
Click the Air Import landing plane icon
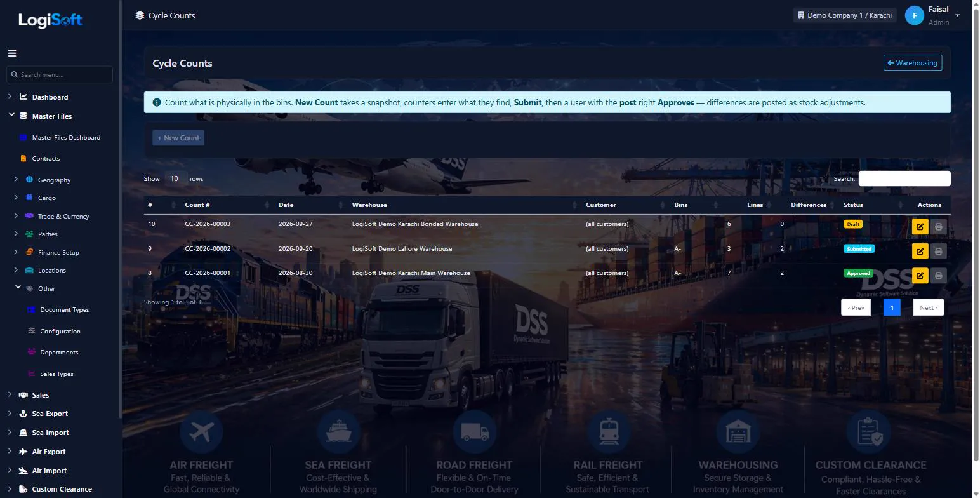tap(23, 471)
